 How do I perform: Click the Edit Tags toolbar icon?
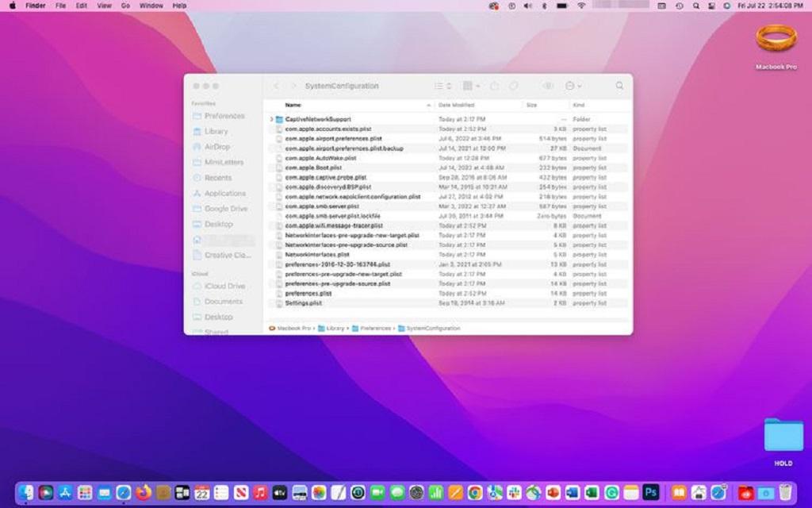pos(513,86)
